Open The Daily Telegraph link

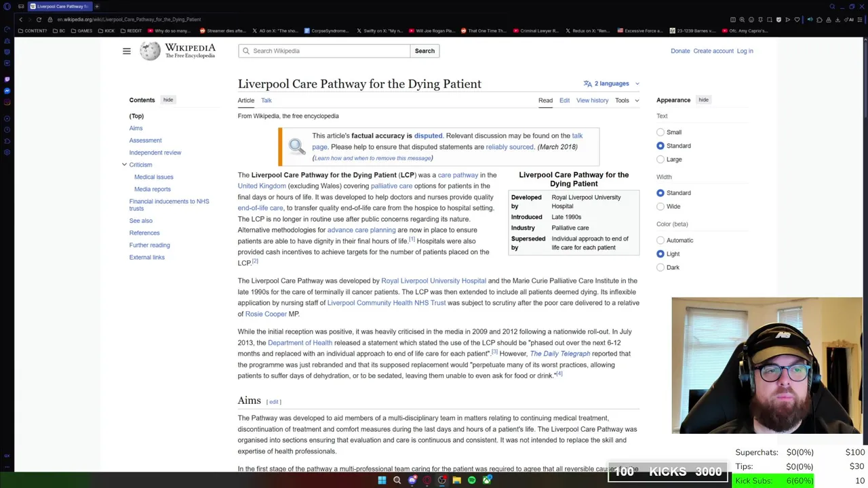[x=560, y=354]
